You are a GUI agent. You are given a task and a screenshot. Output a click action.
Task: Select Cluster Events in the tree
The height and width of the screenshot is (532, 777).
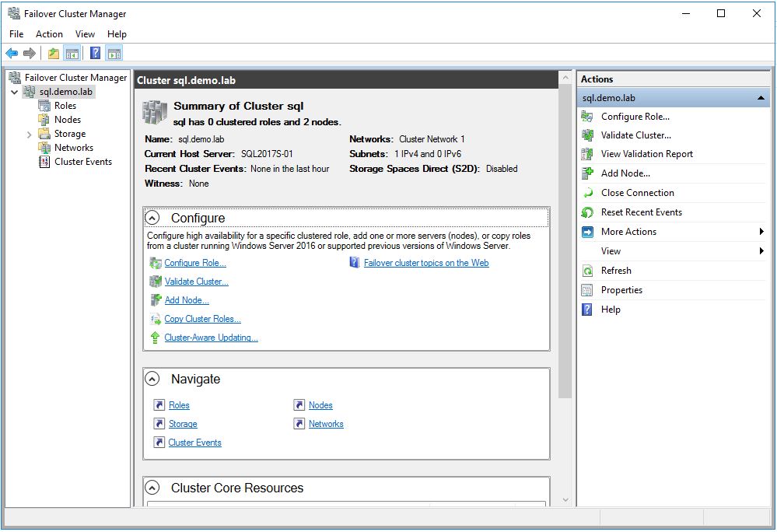coord(82,162)
